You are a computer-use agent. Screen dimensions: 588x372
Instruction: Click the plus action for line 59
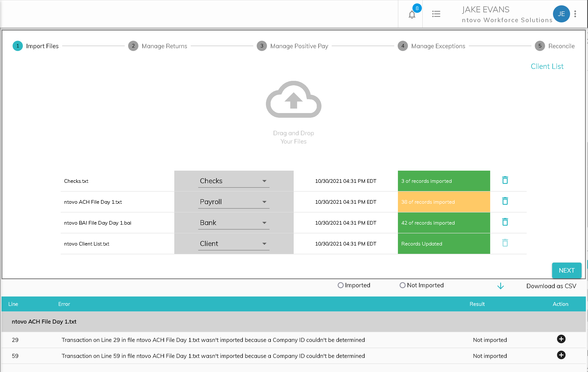coord(561,355)
